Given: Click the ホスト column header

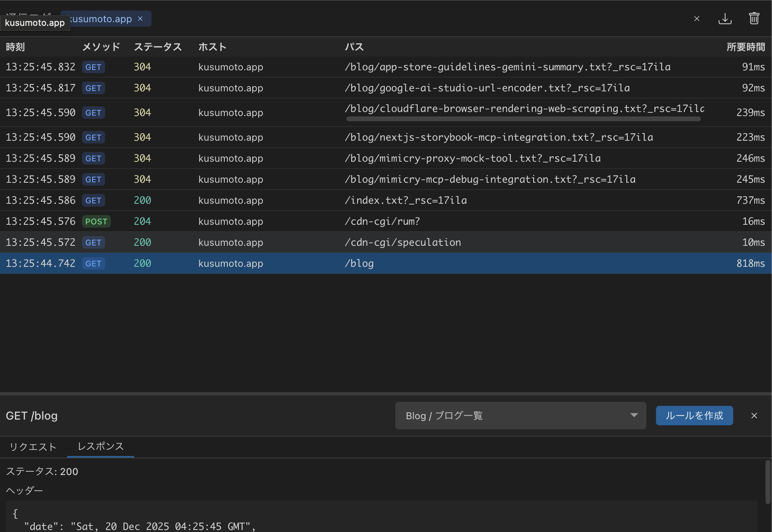Looking at the screenshot, I should click(212, 47).
